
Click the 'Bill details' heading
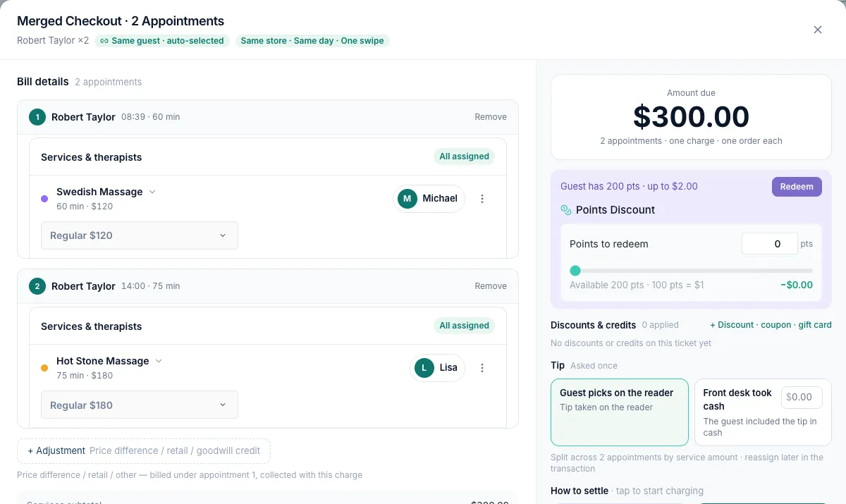43,82
